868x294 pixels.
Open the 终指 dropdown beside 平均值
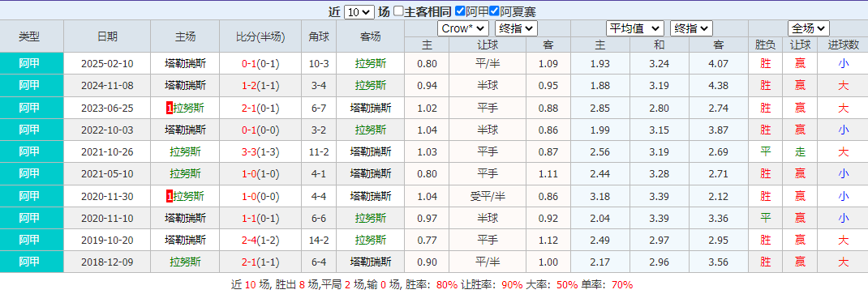(691, 28)
